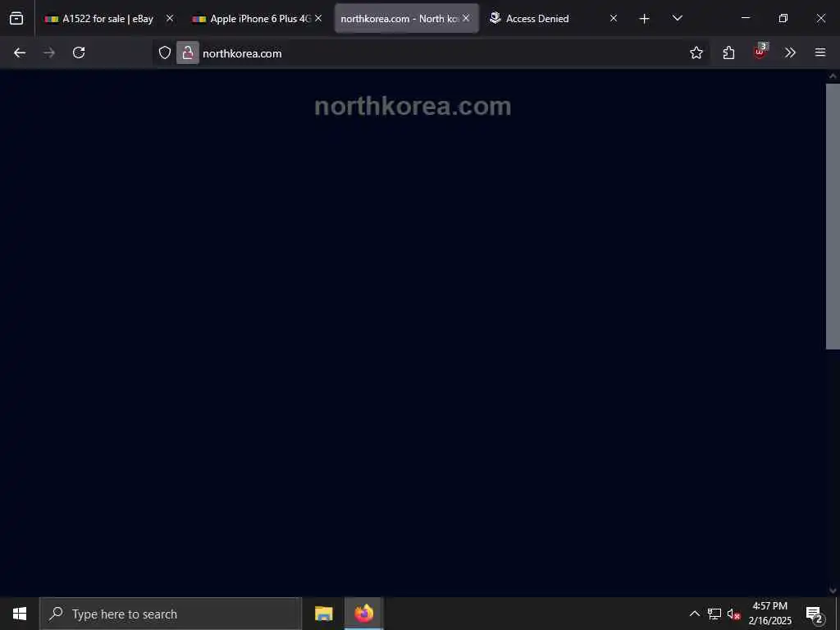The height and width of the screenshot is (630, 840).
Task: Click the page vertical scrollbar thumb
Action: (x=833, y=216)
